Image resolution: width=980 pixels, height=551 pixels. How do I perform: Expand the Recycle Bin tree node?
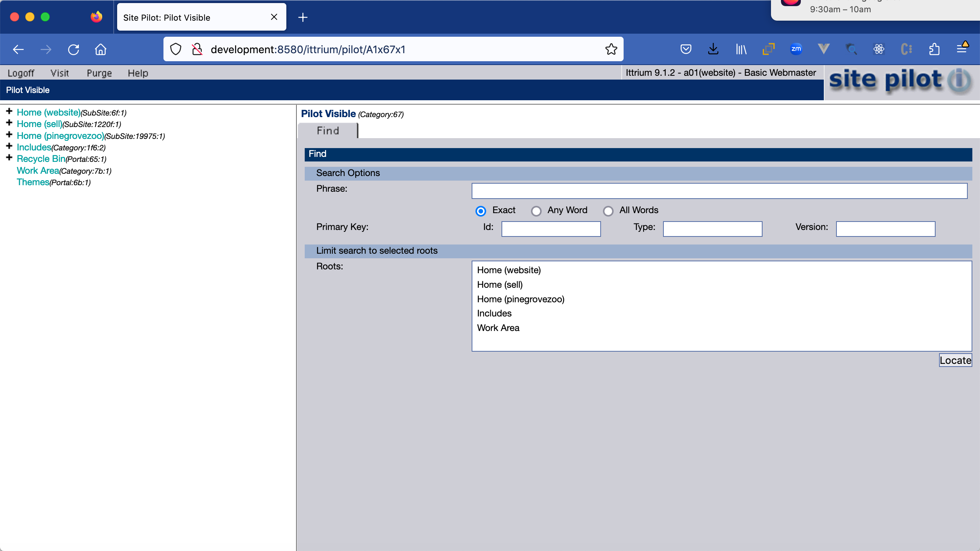click(9, 158)
